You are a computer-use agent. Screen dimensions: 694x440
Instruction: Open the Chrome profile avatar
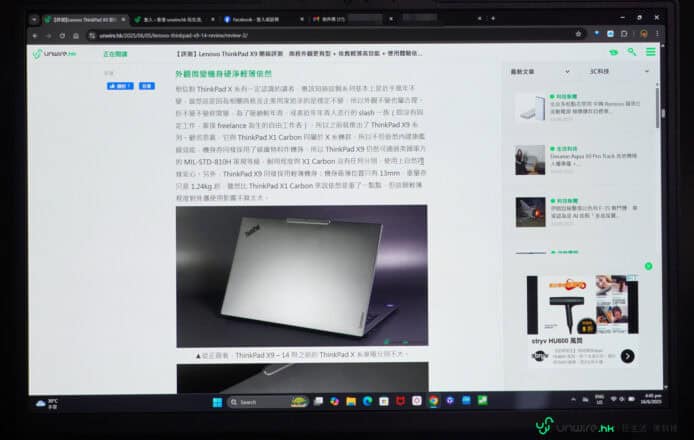click(x=644, y=34)
